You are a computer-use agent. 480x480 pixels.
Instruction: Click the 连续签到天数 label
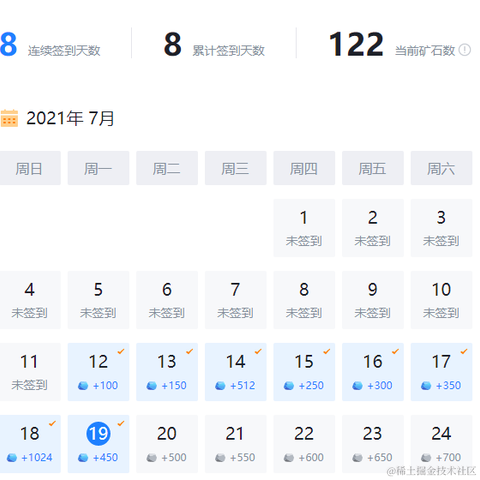click(64, 51)
